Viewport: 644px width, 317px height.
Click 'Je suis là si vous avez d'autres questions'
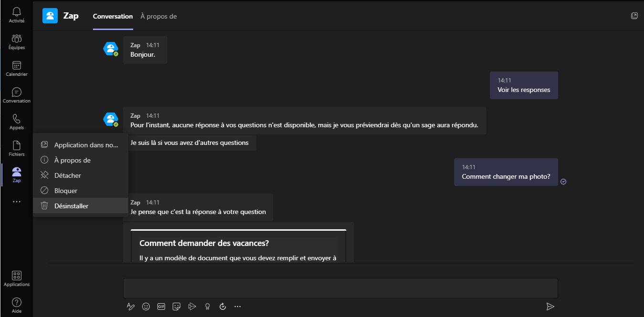tap(189, 143)
